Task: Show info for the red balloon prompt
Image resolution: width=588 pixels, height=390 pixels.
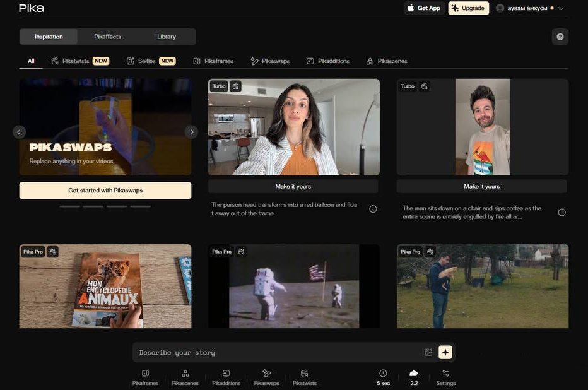Action: click(x=373, y=209)
